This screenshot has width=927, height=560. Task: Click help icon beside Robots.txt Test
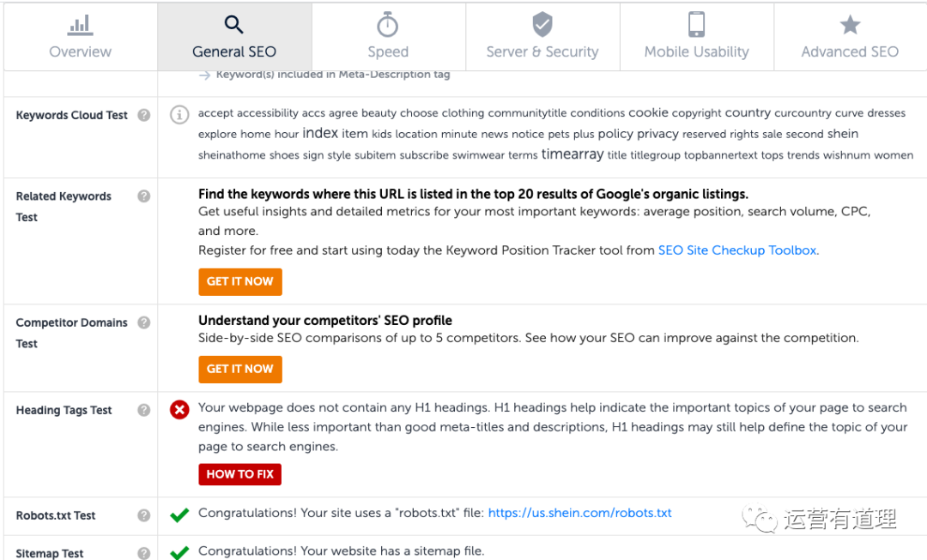pos(144,515)
